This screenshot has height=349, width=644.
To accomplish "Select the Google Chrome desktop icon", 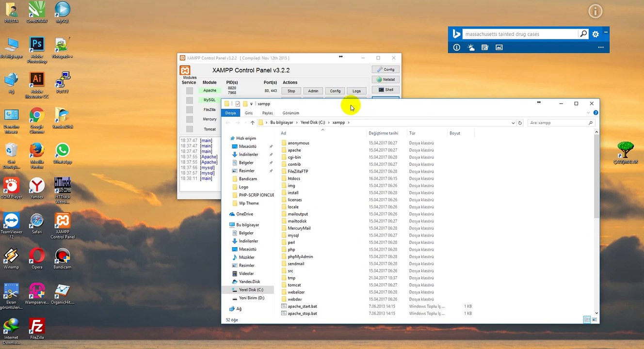I will pos(37,121).
